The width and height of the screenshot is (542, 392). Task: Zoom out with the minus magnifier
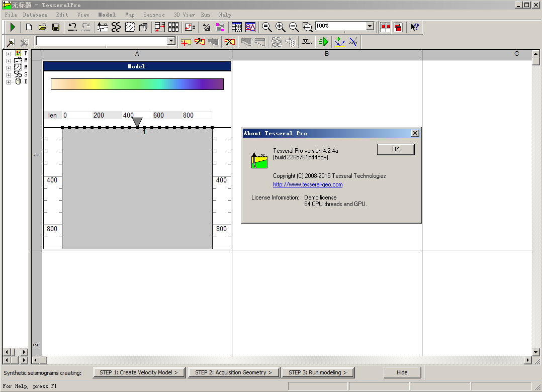click(294, 27)
